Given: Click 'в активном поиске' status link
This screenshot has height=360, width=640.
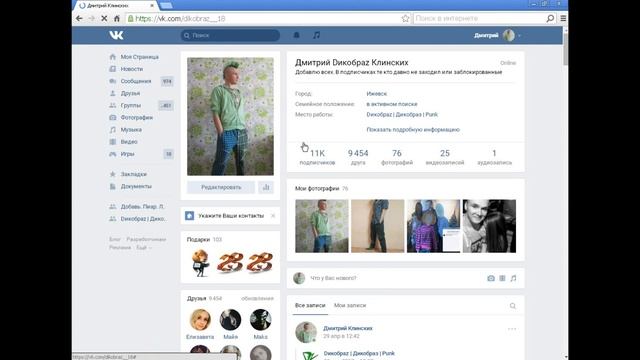Looking at the screenshot, I should coord(392,104).
